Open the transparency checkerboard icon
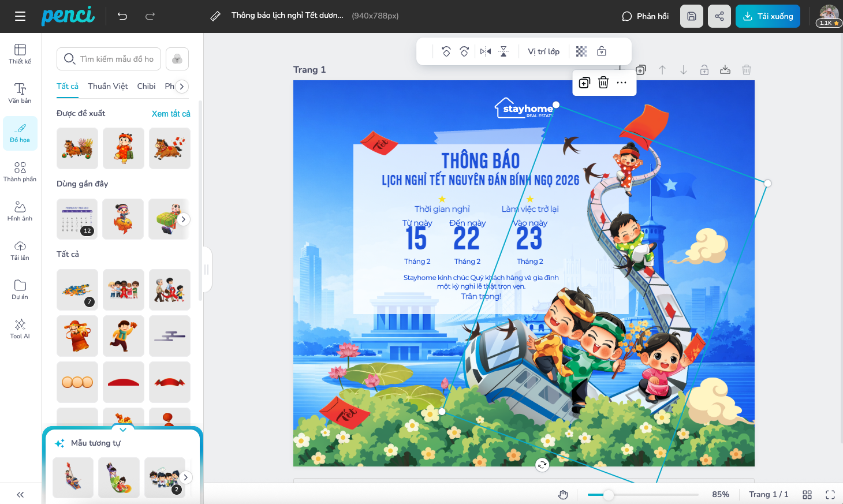The height and width of the screenshot is (504, 843). 581,51
